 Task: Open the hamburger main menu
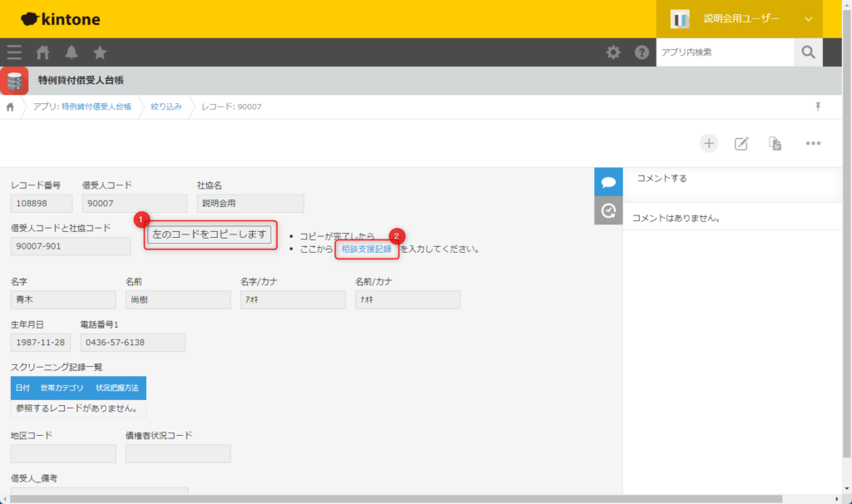14,52
